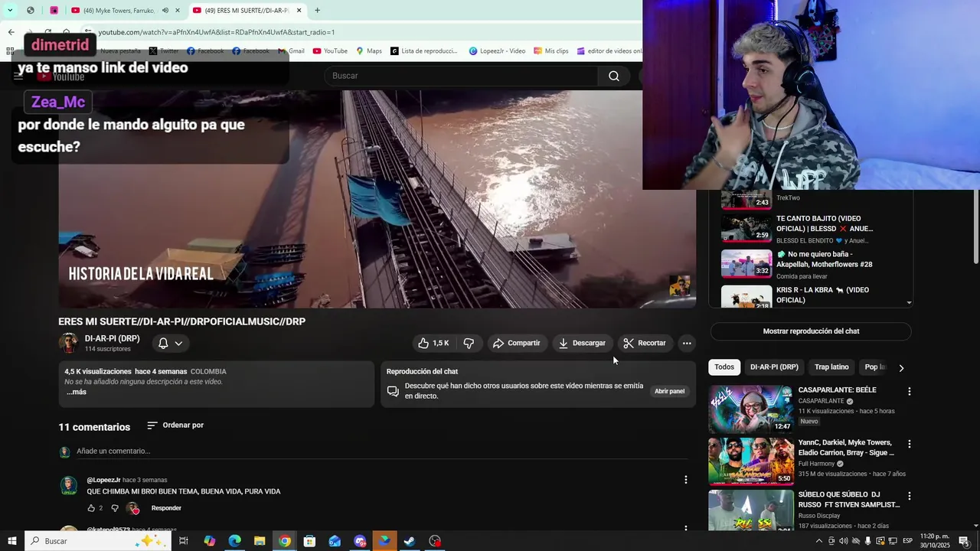This screenshot has height=551, width=980.
Task: Open the 11:20 p. m. clock calendar
Action: tap(935, 541)
